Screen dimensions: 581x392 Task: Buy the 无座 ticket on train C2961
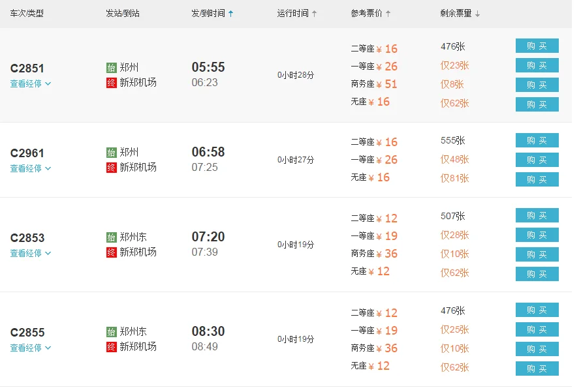(537, 179)
